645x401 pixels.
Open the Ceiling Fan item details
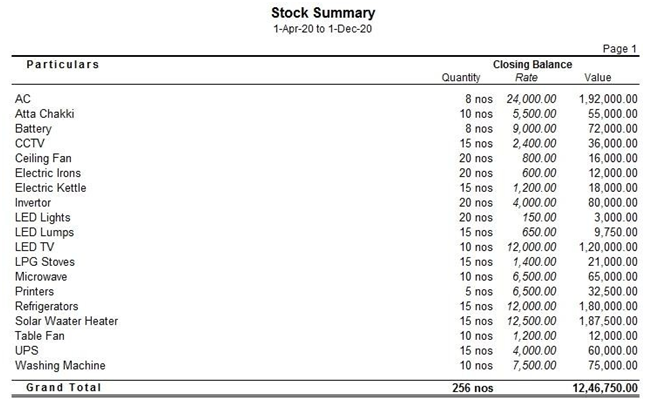coord(43,158)
